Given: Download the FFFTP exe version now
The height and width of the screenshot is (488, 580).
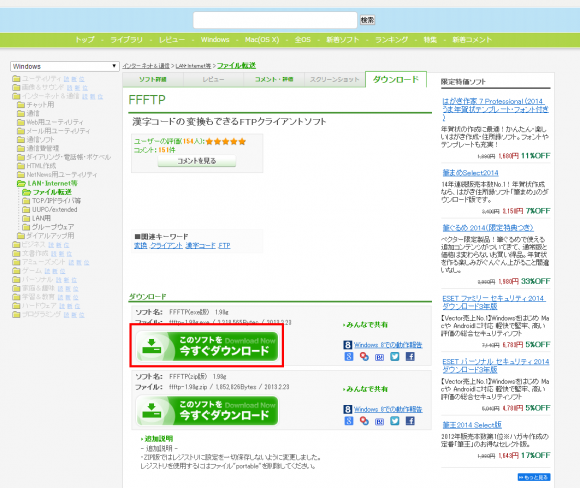Looking at the screenshot, I should [x=207, y=346].
